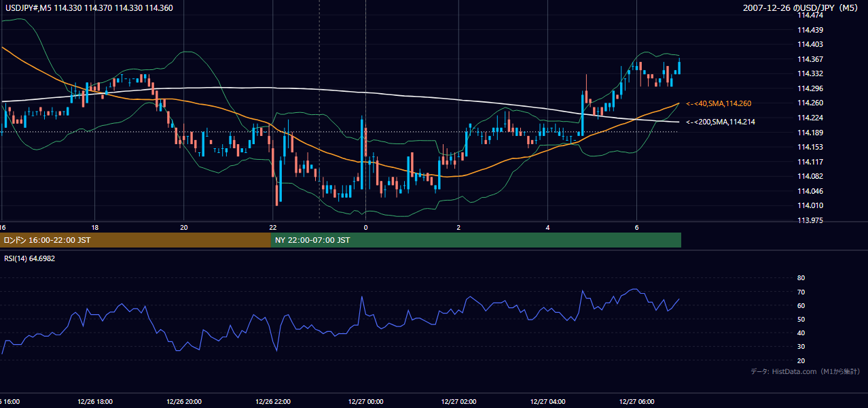The image size is (868, 408).
Task: Click RSI scale level 80
Action: (801, 278)
